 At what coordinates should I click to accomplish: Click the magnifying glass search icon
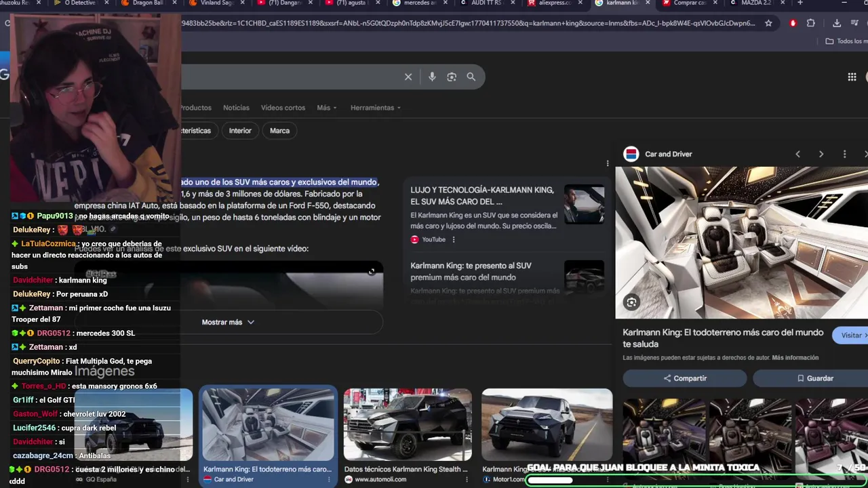click(471, 77)
